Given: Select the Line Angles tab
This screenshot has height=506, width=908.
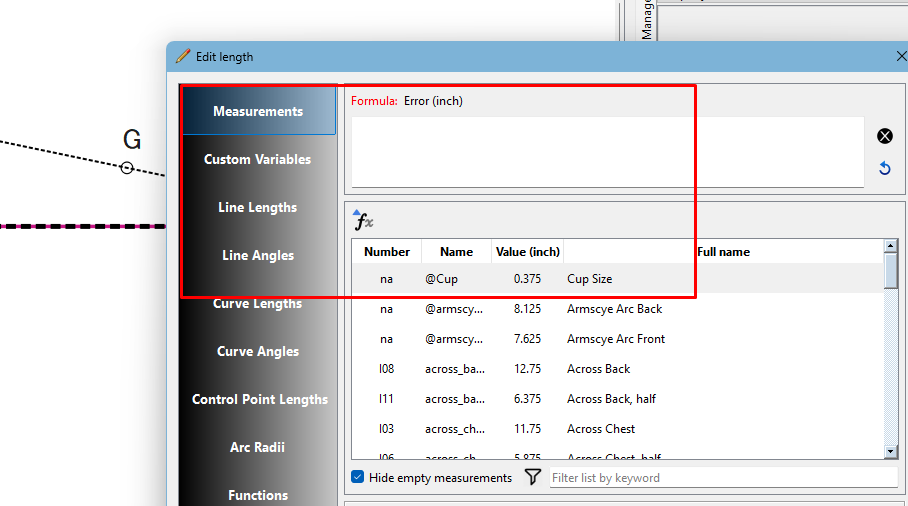Looking at the screenshot, I should tap(258, 255).
